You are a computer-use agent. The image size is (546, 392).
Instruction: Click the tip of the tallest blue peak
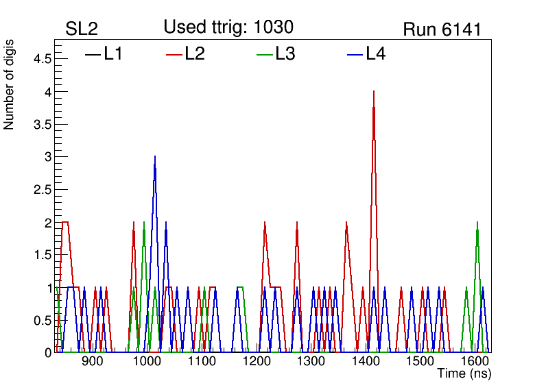[x=155, y=157]
